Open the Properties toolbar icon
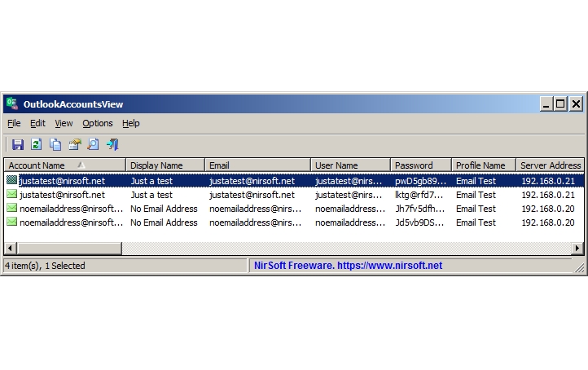This screenshot has width=588, height=370. coord(75,144)
